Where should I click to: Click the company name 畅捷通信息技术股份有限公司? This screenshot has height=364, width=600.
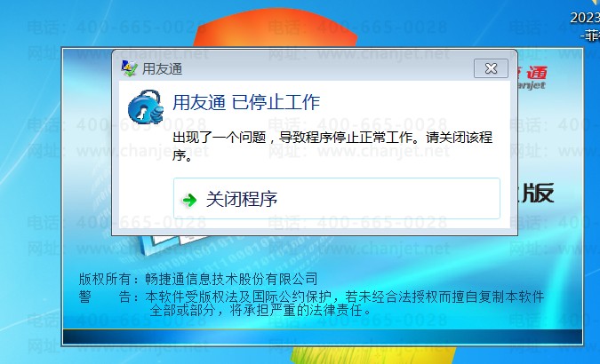click(231, 279)
